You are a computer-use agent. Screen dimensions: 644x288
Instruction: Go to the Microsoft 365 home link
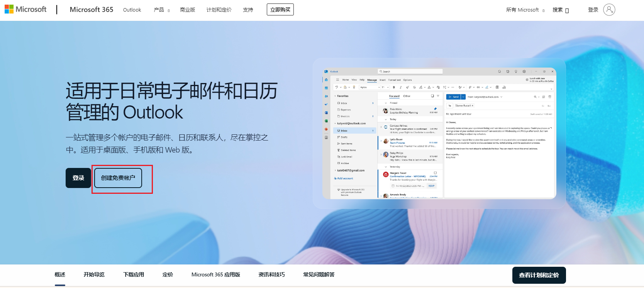[92, 10]
